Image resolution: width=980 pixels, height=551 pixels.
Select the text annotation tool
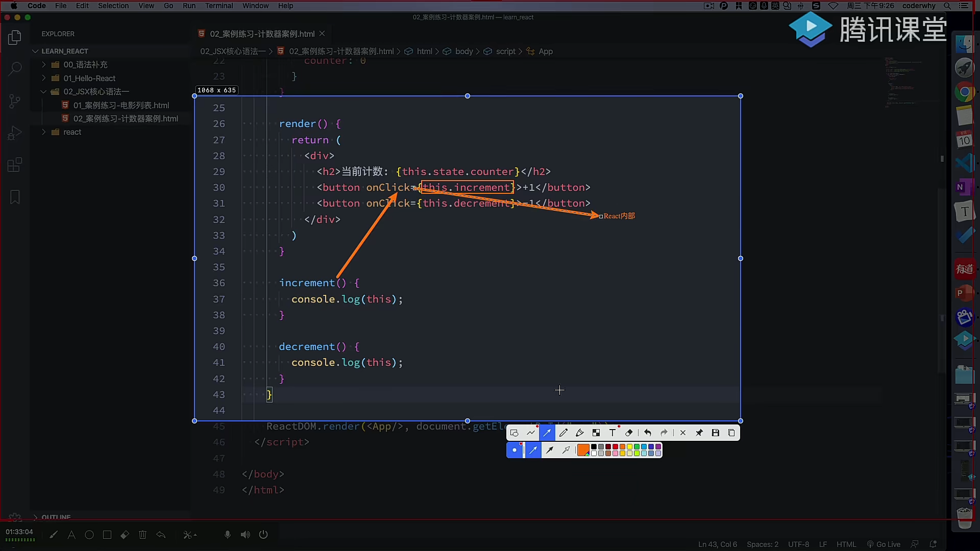[612, 433]
